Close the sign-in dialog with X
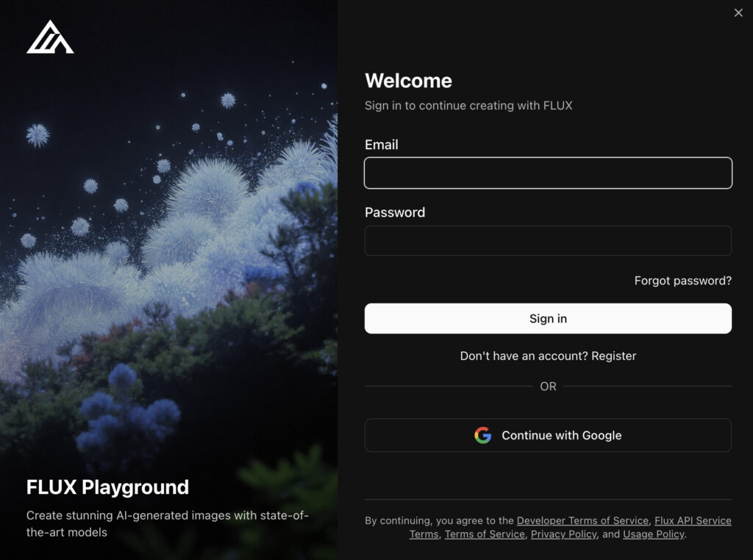 coord(738,12)
